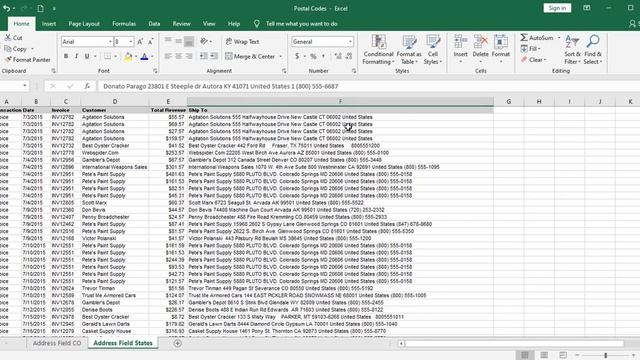
Task: Open the General number format dropdown
Action: (350, 42)
